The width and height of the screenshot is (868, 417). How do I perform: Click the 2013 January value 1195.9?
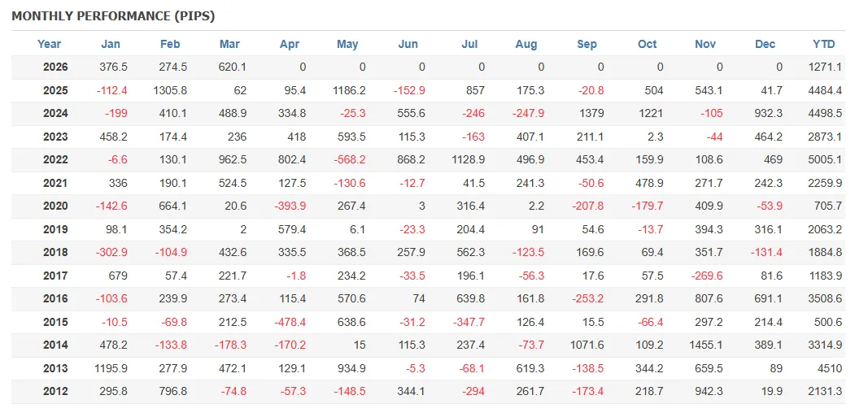pos(111,368)
